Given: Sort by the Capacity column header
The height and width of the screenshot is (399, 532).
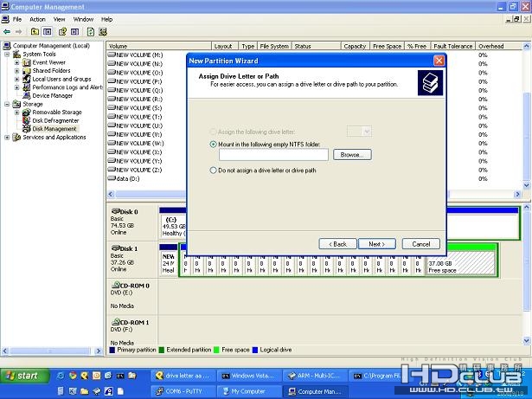Looking at the screenshot, I should point(355,46).
